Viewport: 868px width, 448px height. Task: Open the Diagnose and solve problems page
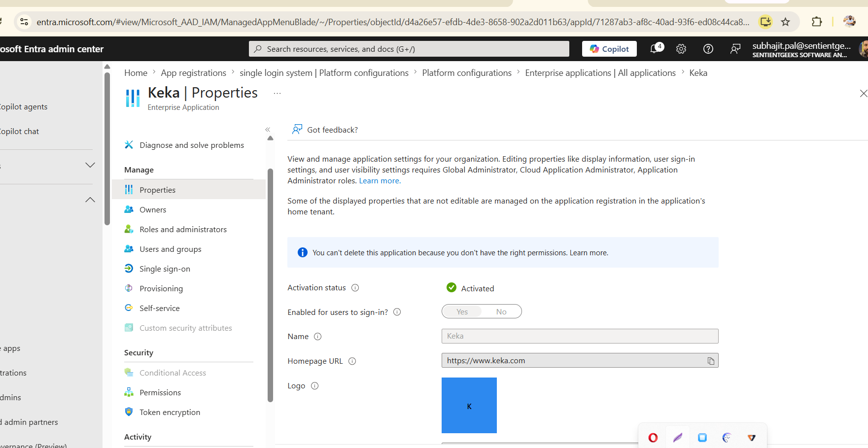pos(191,145)
